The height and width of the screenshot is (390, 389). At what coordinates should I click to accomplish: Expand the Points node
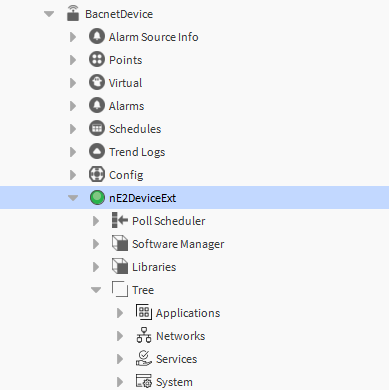click(x=73, y=60)
